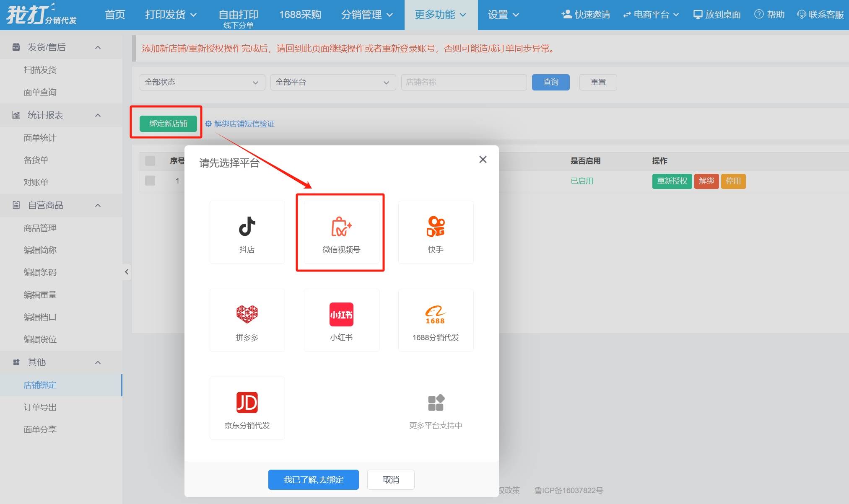Open 自由打印 线下分单 tab
The height and width of the screenshot is (504, 849).
239,18
